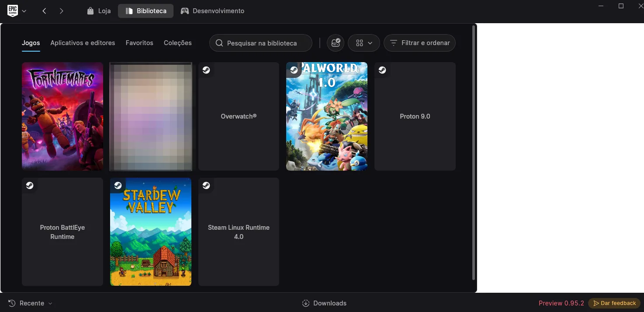Expand the Recente dropdown
Viewport: 644px width, 312px height.
tap(31, 303)
